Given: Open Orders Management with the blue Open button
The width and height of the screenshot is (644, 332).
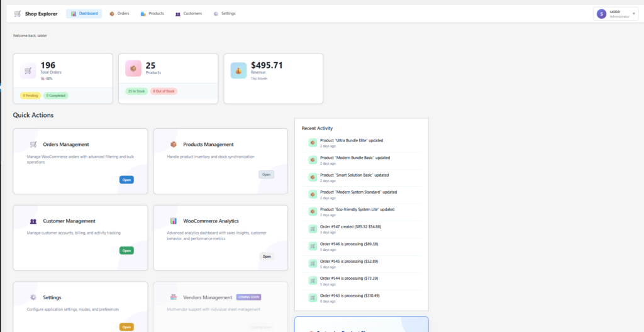Looking at the screenshot, I should (126, 180).
